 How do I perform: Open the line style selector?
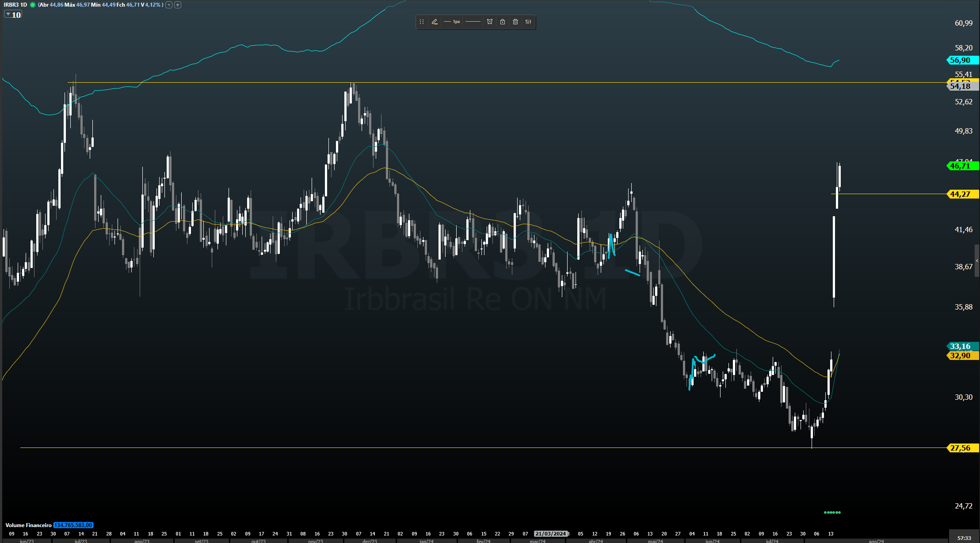tap(473, 22)
